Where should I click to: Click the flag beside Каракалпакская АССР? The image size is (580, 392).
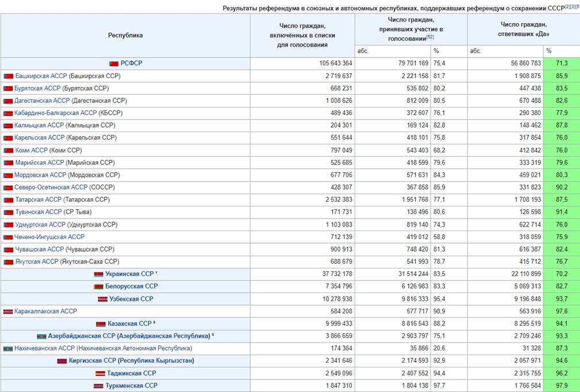[8, 312]
